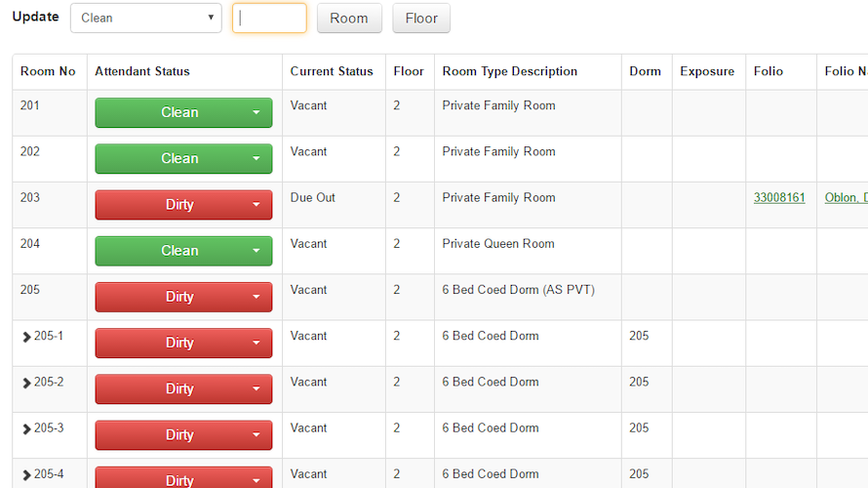Sort by Attendant Status column header

coord(142,71)
